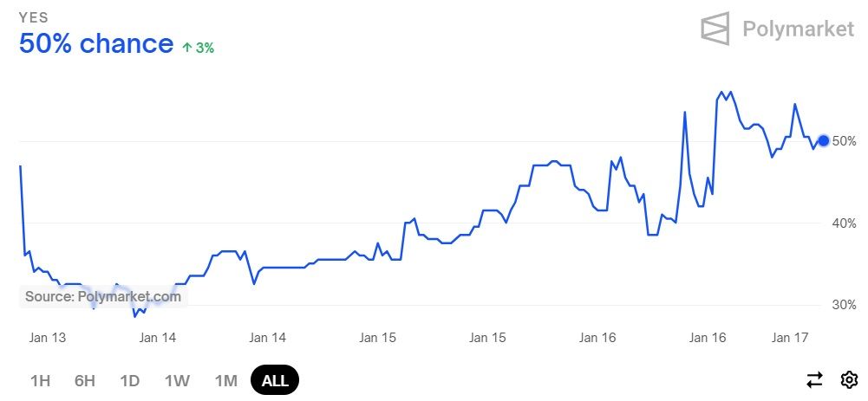Click the green up-arrow 3% indicator
This screenshot has height=401, width=868.
tap(198, 49)
